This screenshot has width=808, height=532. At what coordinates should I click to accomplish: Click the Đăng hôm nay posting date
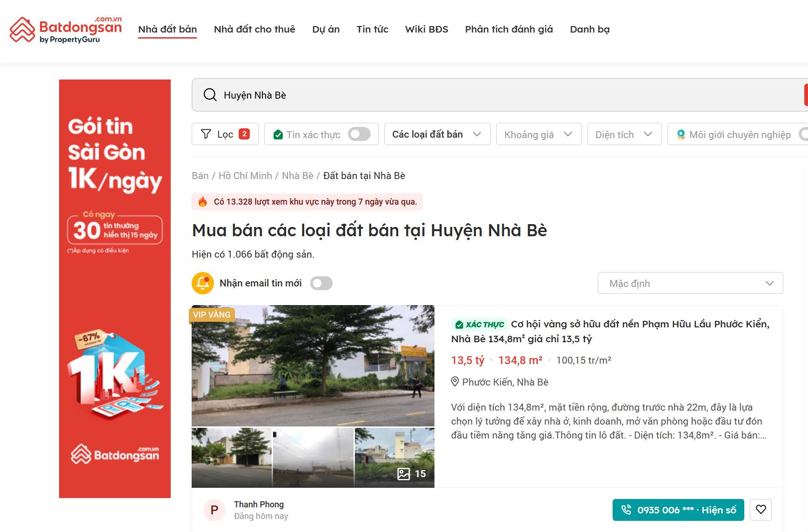(261, 516)
